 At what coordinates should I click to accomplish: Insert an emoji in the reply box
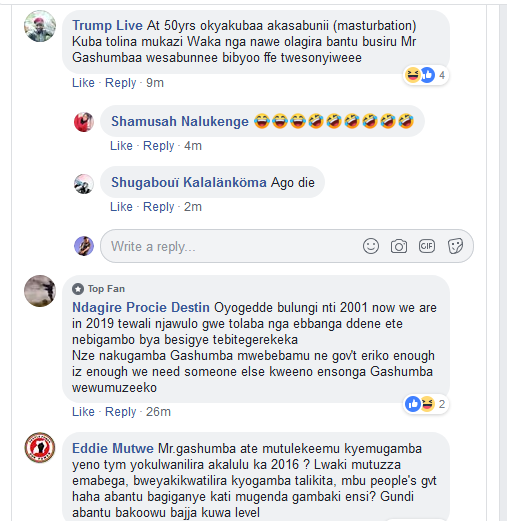pyautogui.click(x=371, y=246)
